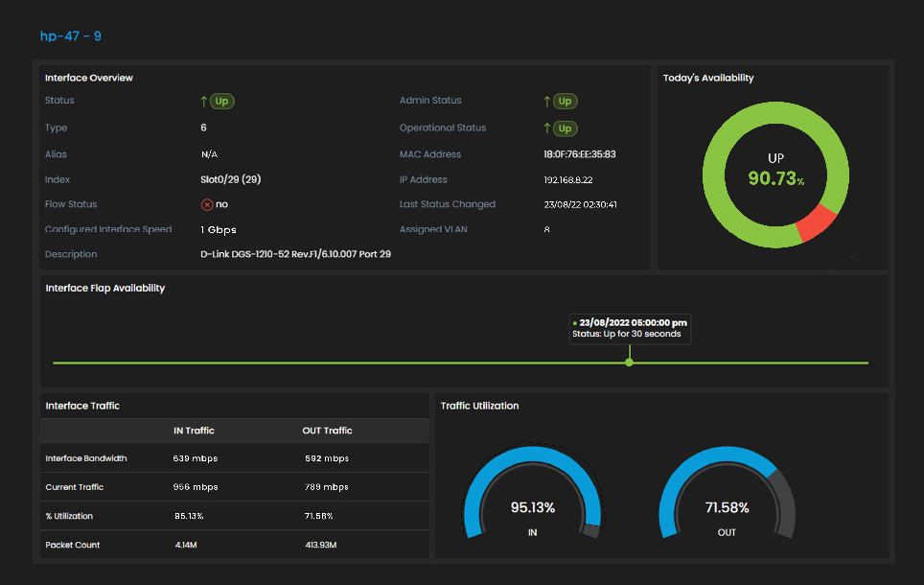
Task: Click the 789 mbps current traffic cell
Action: pos(327,487)
